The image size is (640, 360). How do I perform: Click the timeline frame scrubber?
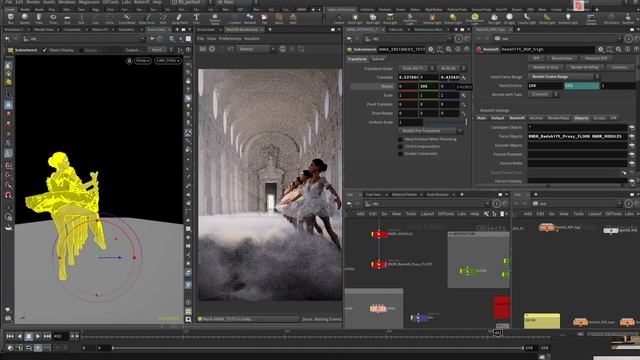coord(498,333)
